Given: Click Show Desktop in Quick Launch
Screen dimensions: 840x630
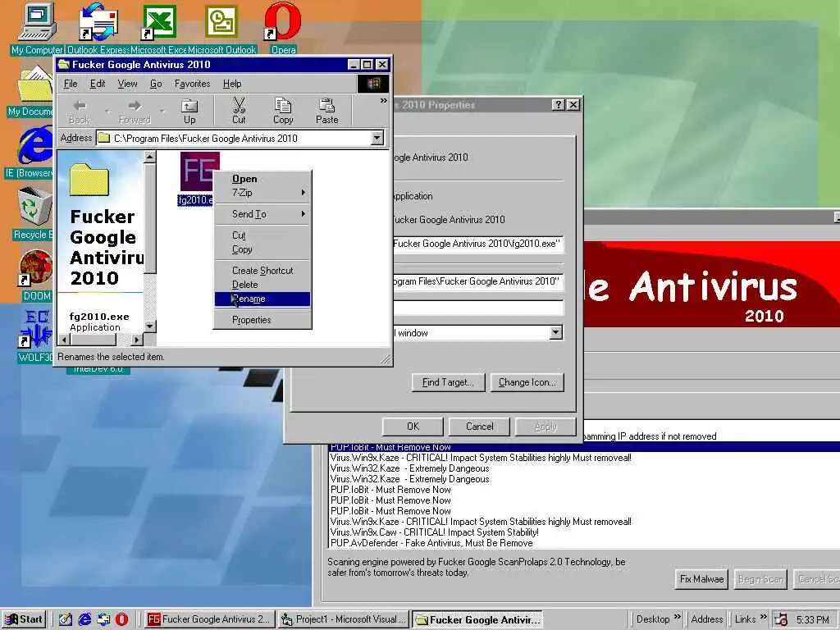Looking at the screenshot, I should 66,619.
